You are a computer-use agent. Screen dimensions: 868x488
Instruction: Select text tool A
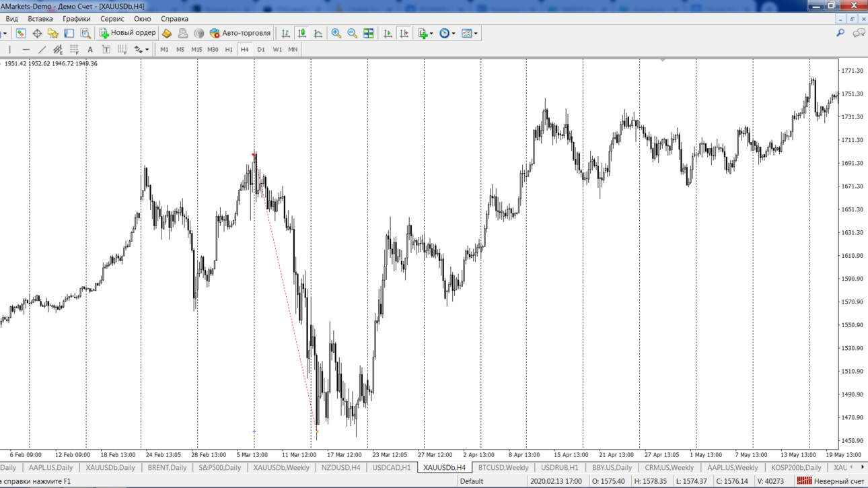[90, 49]
